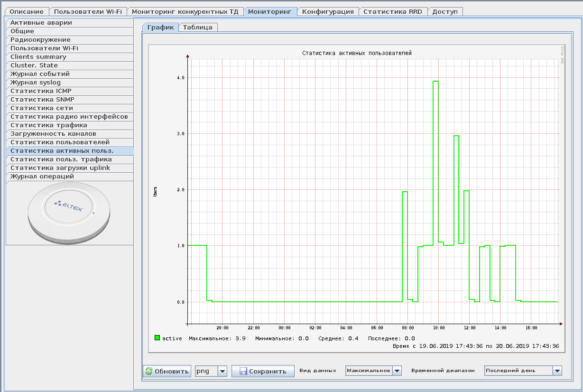Click the floppy disk save icon

tap(243, 371)
